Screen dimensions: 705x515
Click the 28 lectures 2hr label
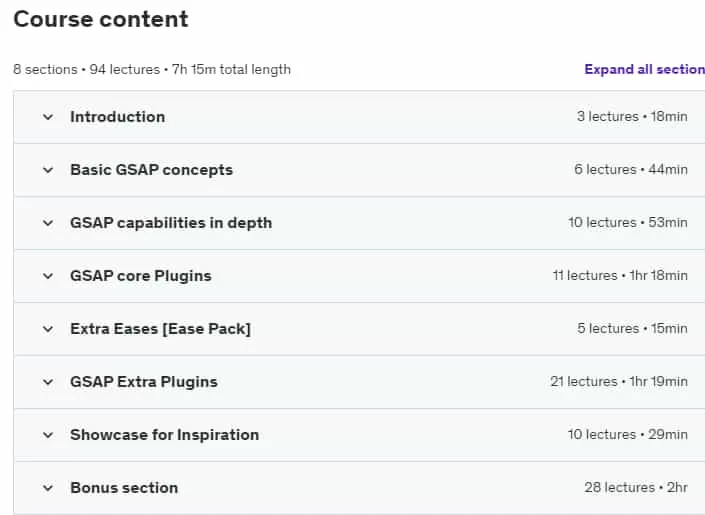pyautogui.click(x=636, y=488)
